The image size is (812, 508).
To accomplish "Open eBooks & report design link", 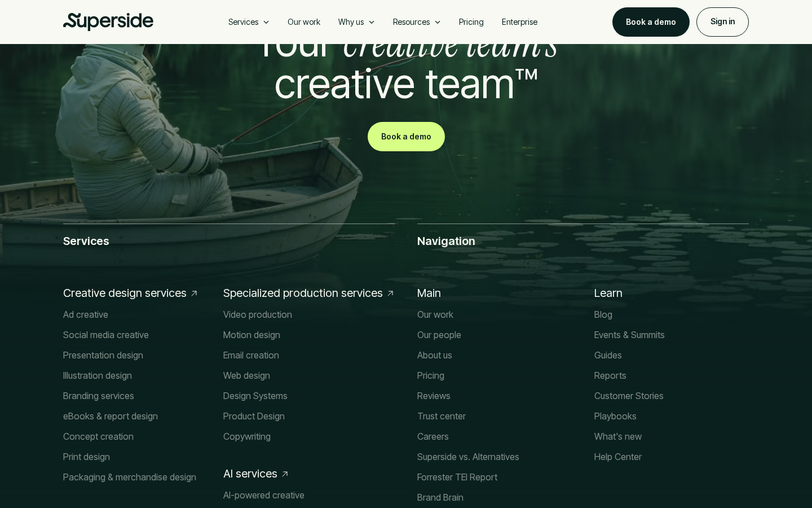I will pyautogui.click(x=111, y=416).
